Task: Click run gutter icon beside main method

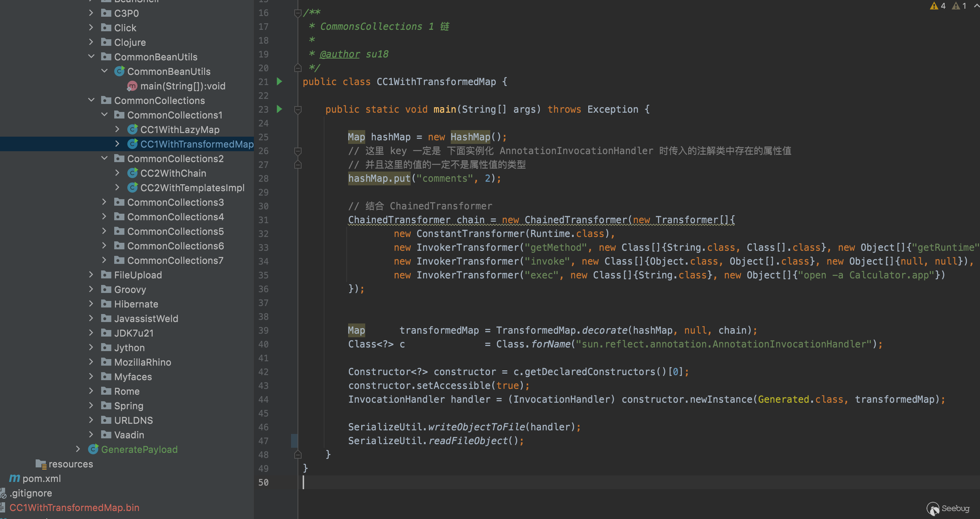Action: (x=279, y=109)
